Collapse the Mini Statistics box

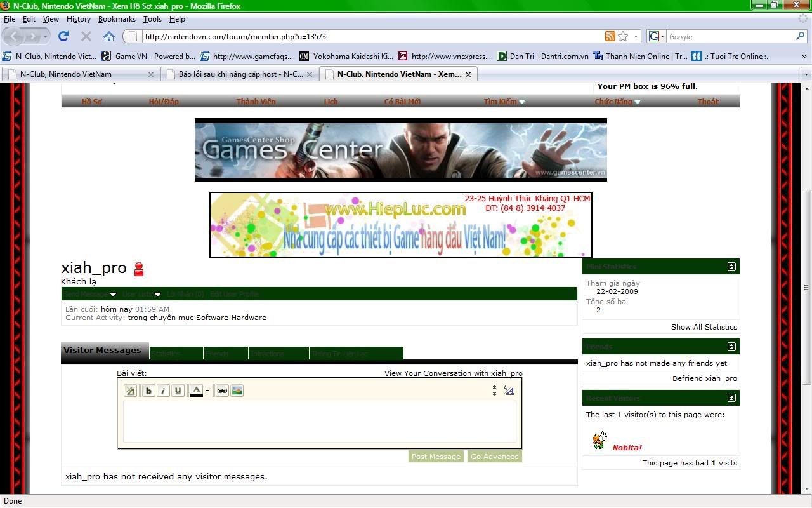click(731, 267)
